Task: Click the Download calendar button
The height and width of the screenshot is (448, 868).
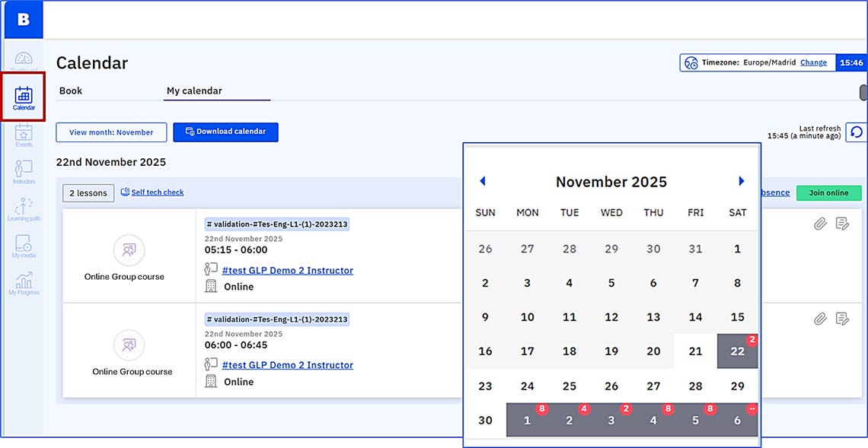Action: [x=225, y=132]
